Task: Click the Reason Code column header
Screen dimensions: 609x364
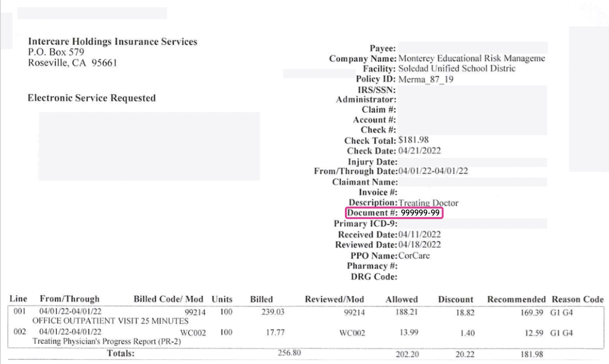Action: point(578,299)
